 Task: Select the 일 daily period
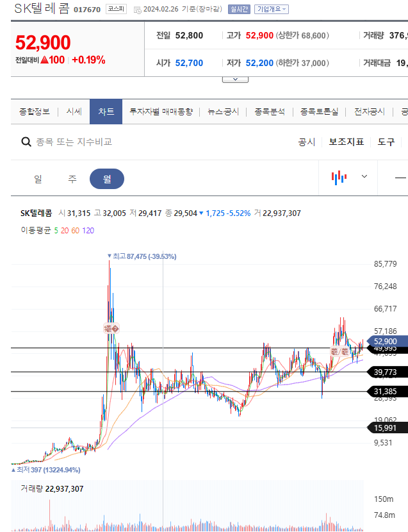(x=38, y=179)
